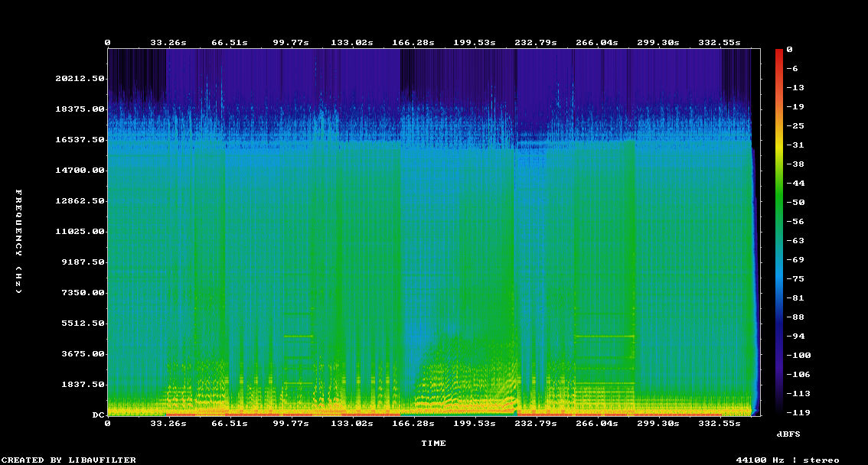
Task: Click the CREATED BY LIBAVFILTER text
Action: click(68, 460)
